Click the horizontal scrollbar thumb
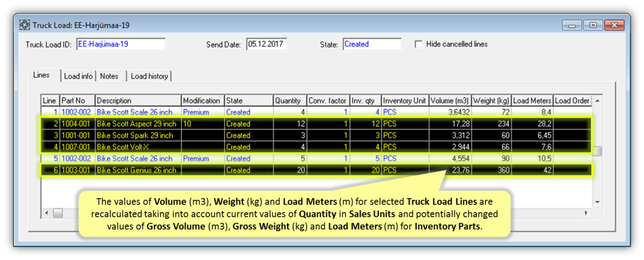The image size is (644, 260). click(x=58, y=213)
